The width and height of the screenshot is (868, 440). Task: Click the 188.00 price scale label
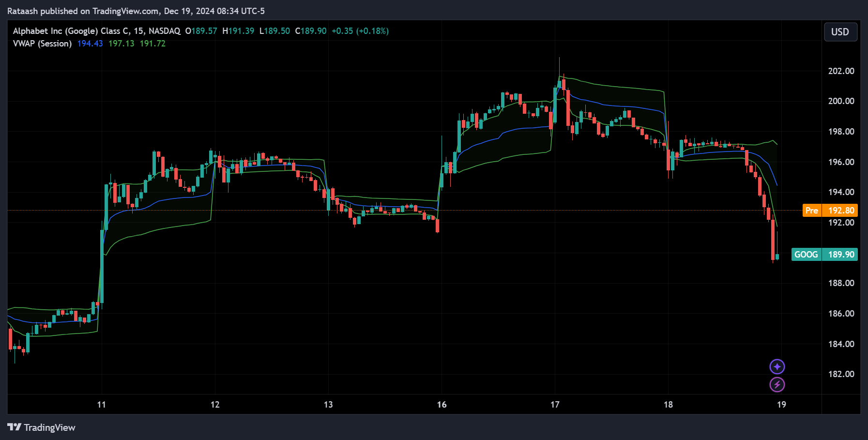(x=841, y=283)
